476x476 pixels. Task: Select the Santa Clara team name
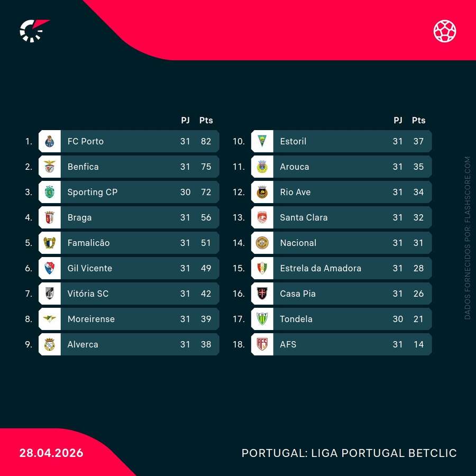click(304, 217)
